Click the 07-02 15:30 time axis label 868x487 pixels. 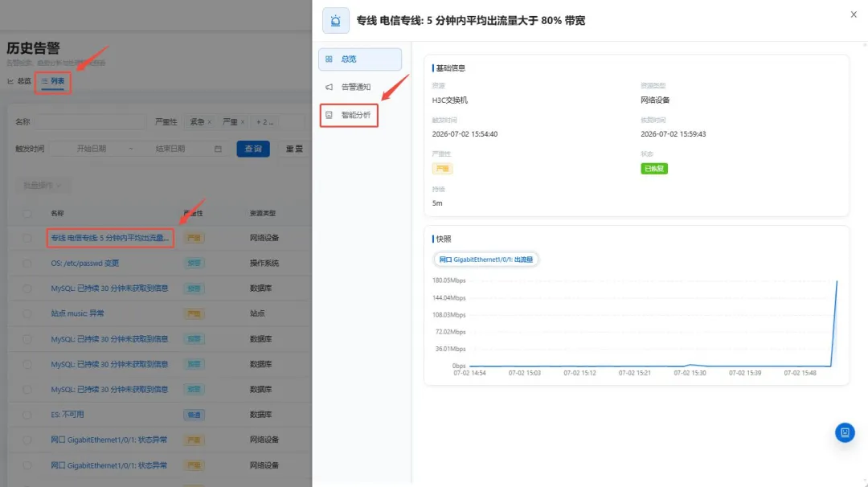(x=690, y=373)
